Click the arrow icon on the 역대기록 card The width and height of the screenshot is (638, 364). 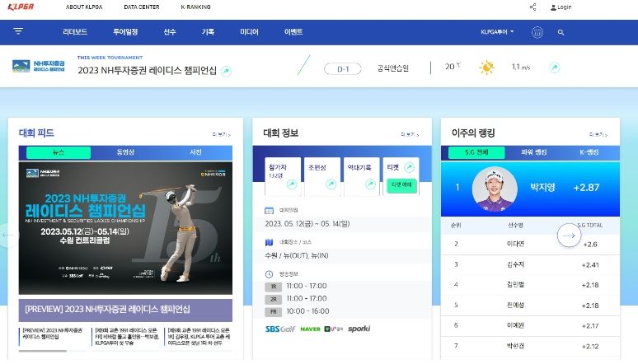click(x=370, y=184)
